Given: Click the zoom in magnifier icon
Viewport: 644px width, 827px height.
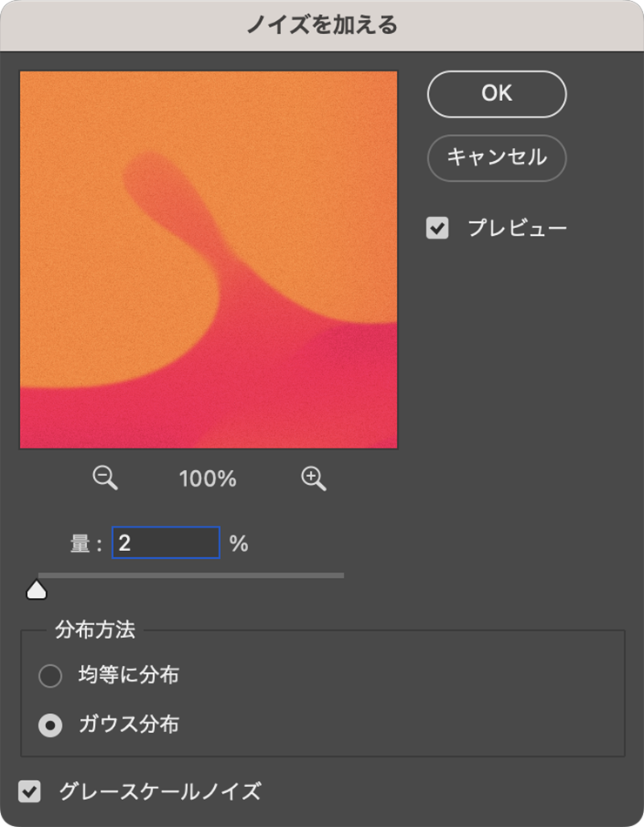Looking at the screenshot, I should [313, 477].
